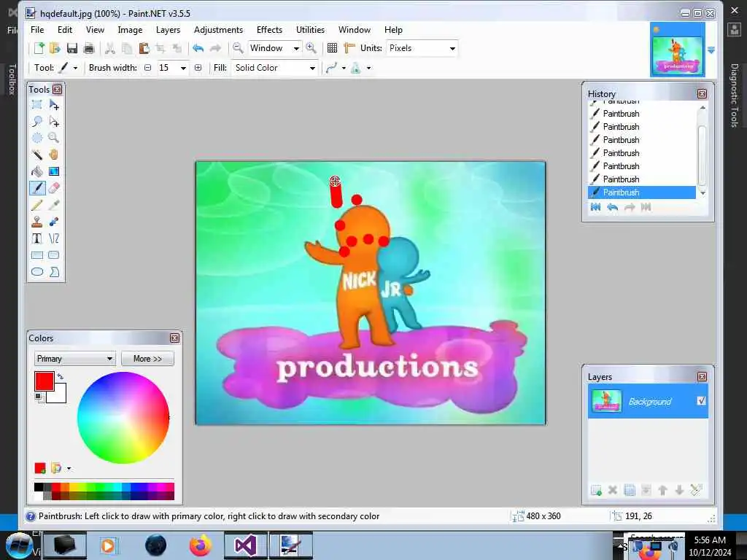This screenshot has height=560, width=747.
Task: Select the Ellipse shape tool
Action: [x=36, y=272]
